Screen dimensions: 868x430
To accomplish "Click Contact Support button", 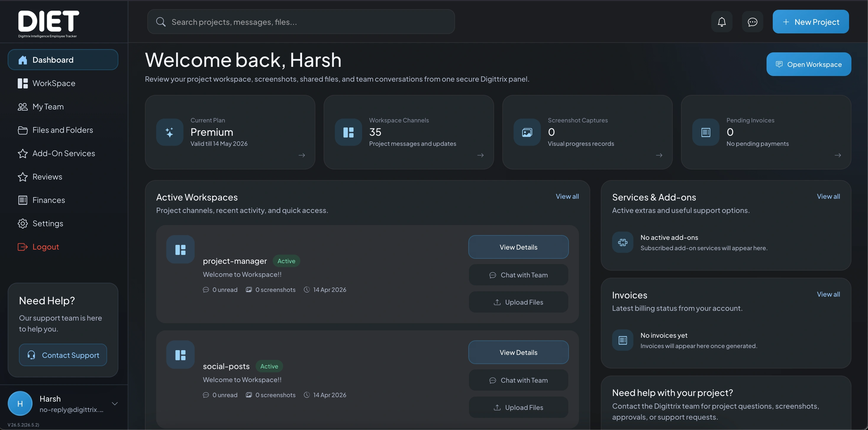I will point(63,355).
